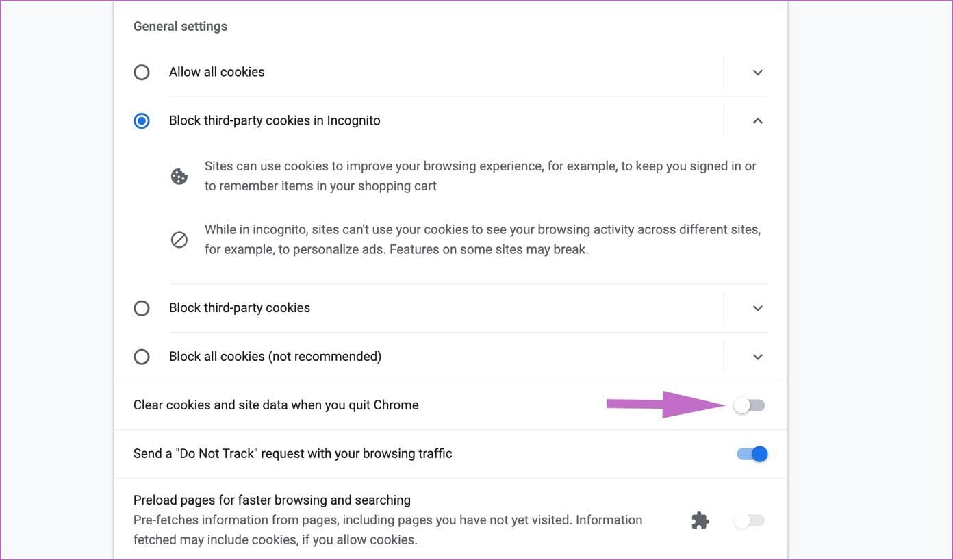Select Block all cookies (not recommended) radio

pyautogui.click(x=142, y=357)
